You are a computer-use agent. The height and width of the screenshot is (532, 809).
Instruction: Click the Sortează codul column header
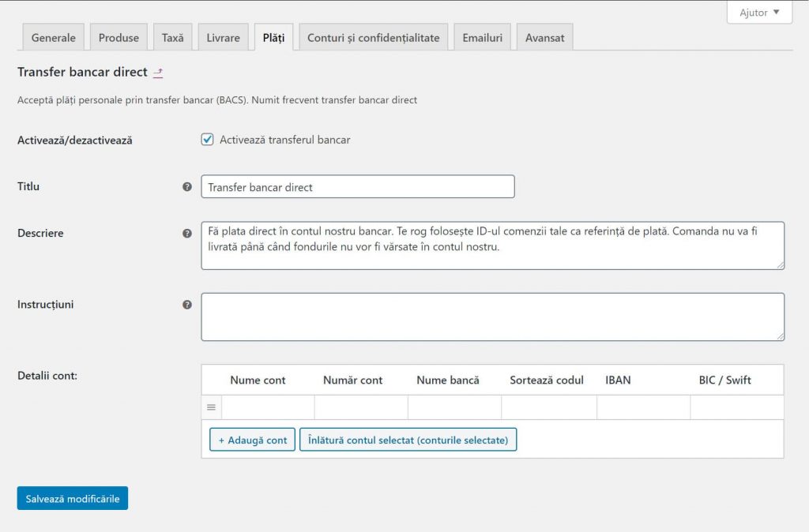pos(547,380)
